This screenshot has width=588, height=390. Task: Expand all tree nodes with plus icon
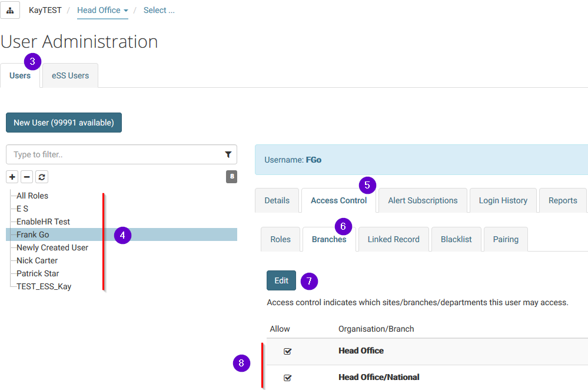tap(12, 177)
